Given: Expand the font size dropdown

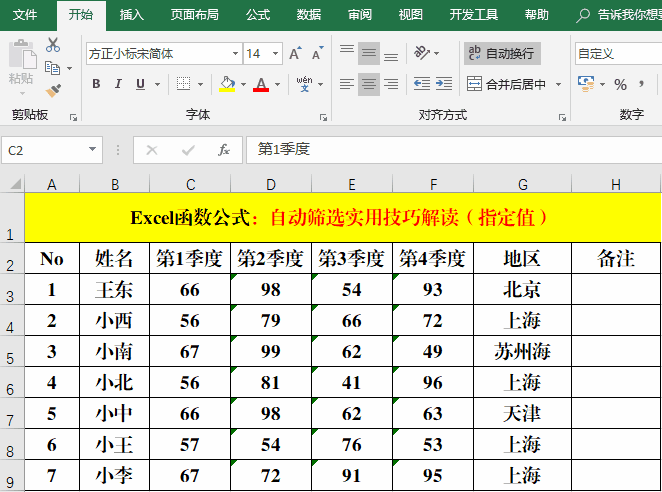Looking at the screenshot, I should (x=276, y=53).
